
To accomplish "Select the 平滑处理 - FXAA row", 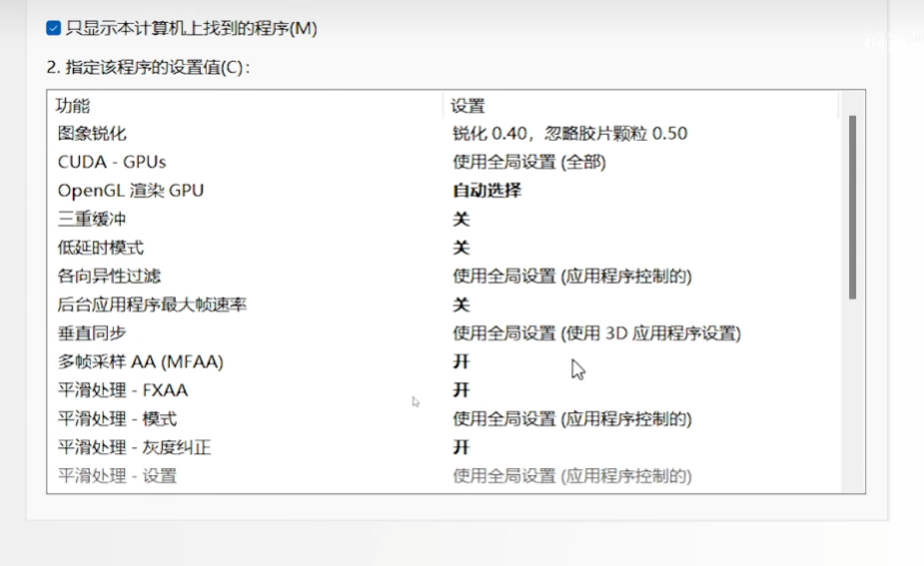I will [123, 390].
